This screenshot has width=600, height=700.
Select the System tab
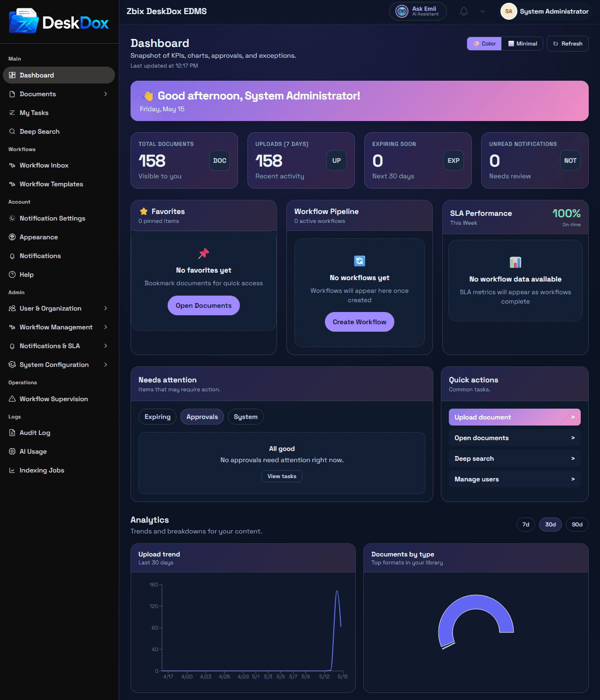246,417
